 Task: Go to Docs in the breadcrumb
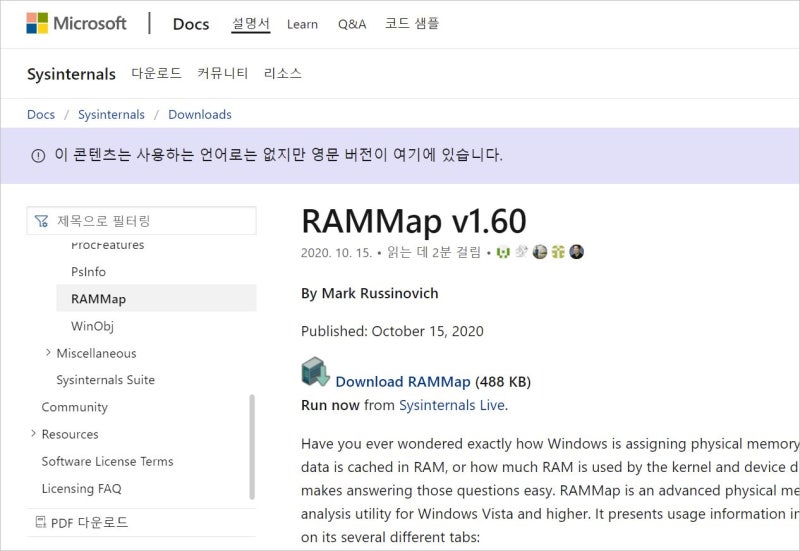coord(41,114)
